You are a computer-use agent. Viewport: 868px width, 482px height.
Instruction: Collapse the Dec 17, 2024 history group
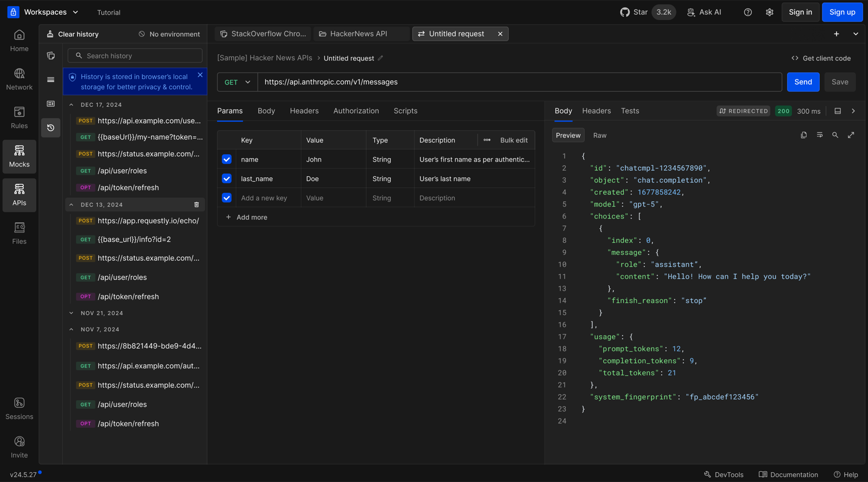71,105
